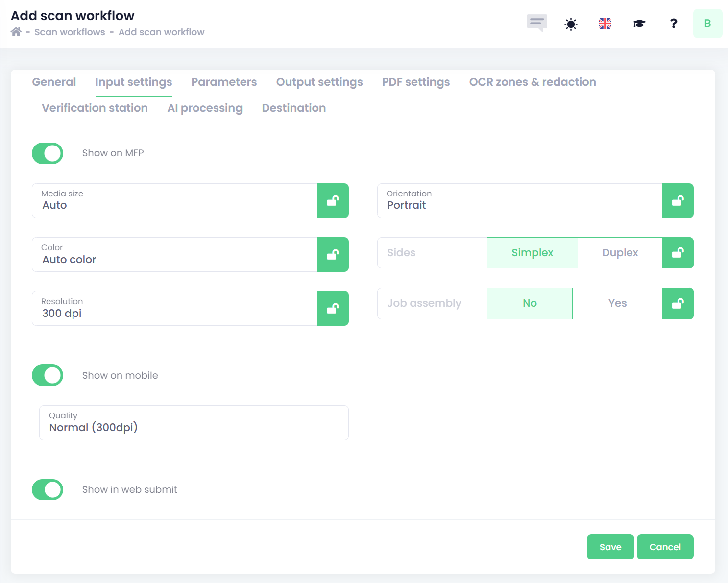Open the graduation cap tutorial icon
Screen dimensions: 728x583
coord(639,24)
